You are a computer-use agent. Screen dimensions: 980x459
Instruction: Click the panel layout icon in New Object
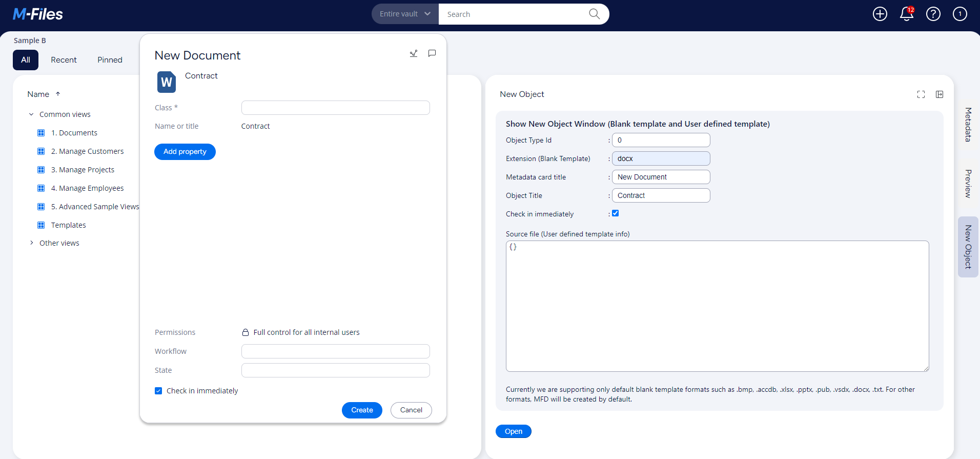(x=940, y=94)
